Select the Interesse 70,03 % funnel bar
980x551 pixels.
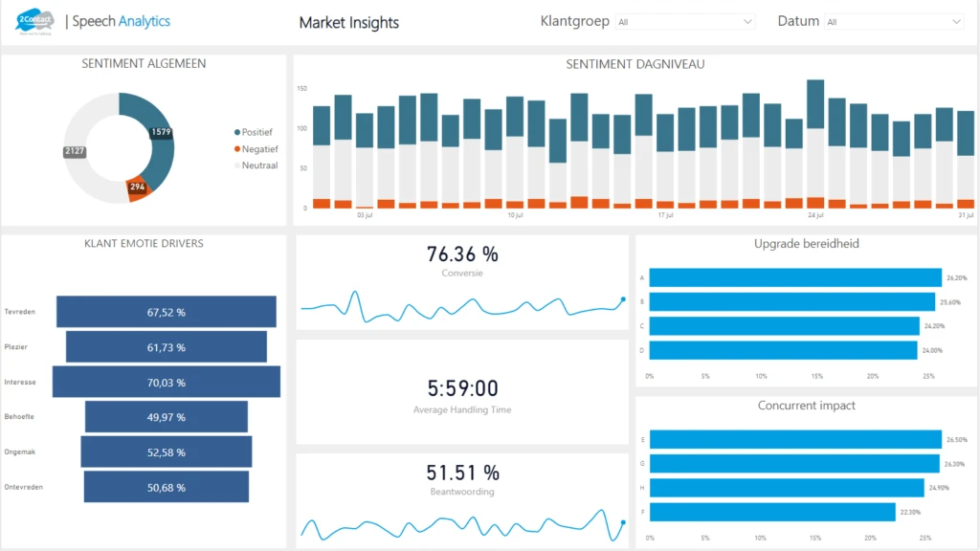[x=166, y=382]
